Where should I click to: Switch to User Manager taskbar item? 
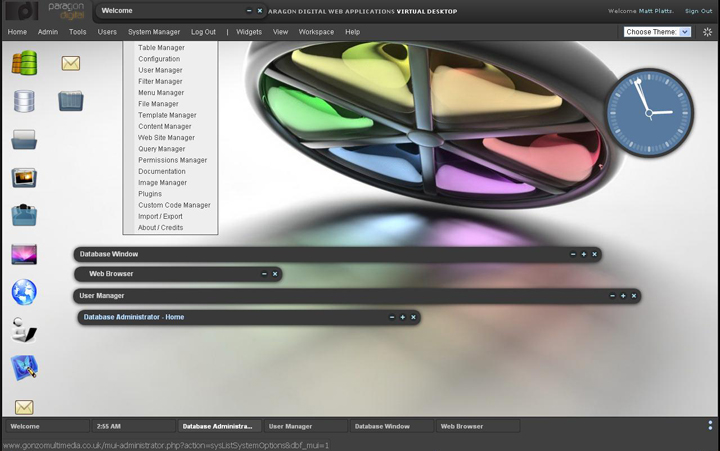coord(306,426)
